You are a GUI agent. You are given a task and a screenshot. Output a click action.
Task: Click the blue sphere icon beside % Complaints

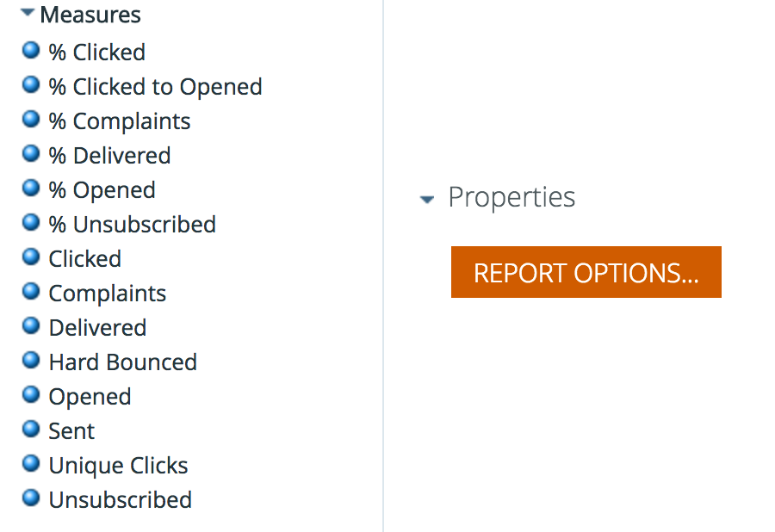31,120
